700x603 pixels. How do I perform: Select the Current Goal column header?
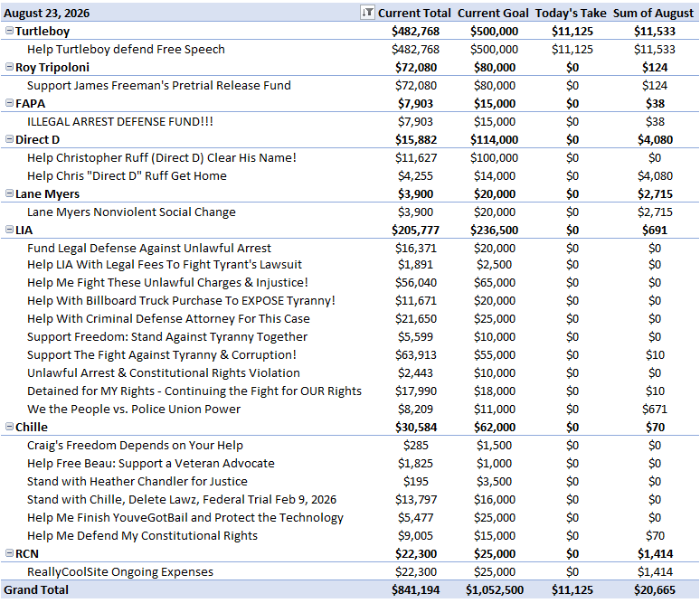[493, 14]
